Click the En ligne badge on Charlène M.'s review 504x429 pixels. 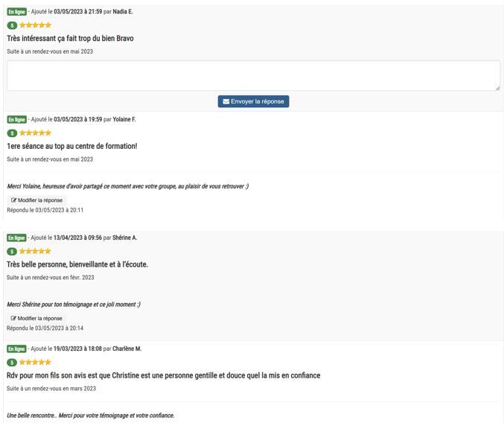(16, 349)
